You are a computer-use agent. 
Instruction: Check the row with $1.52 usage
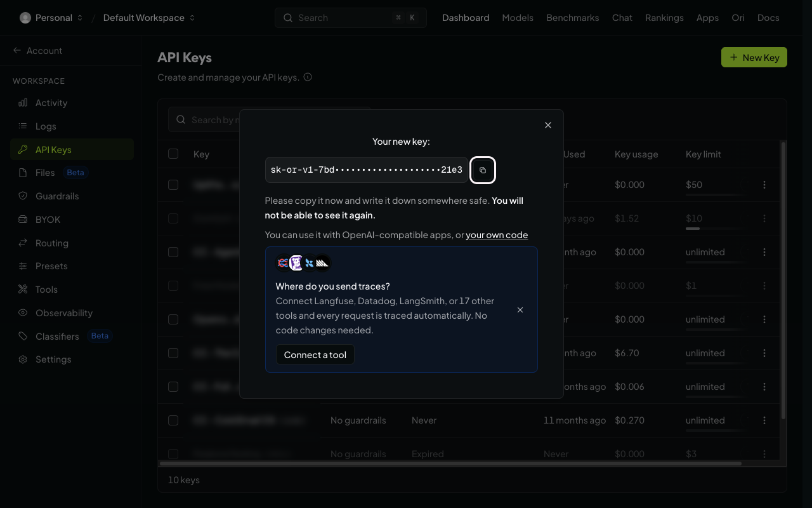[x=173, y=218]
